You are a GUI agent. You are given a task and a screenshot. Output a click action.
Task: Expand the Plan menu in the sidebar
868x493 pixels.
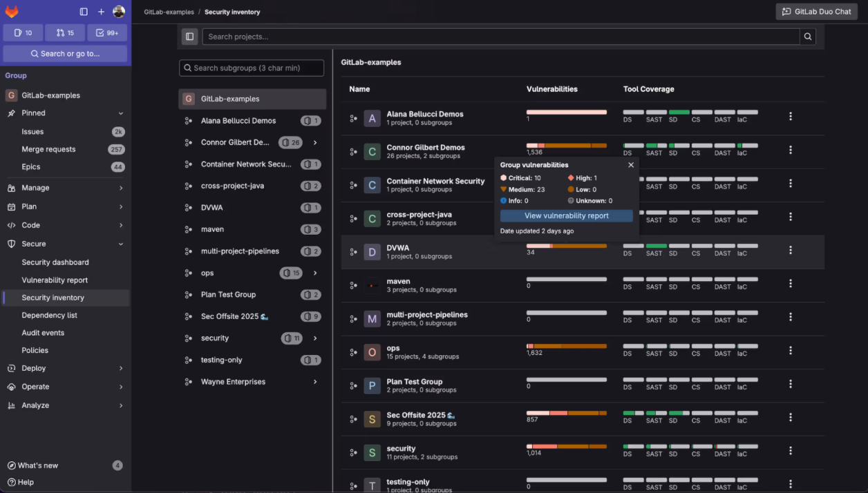pos(121,206)
